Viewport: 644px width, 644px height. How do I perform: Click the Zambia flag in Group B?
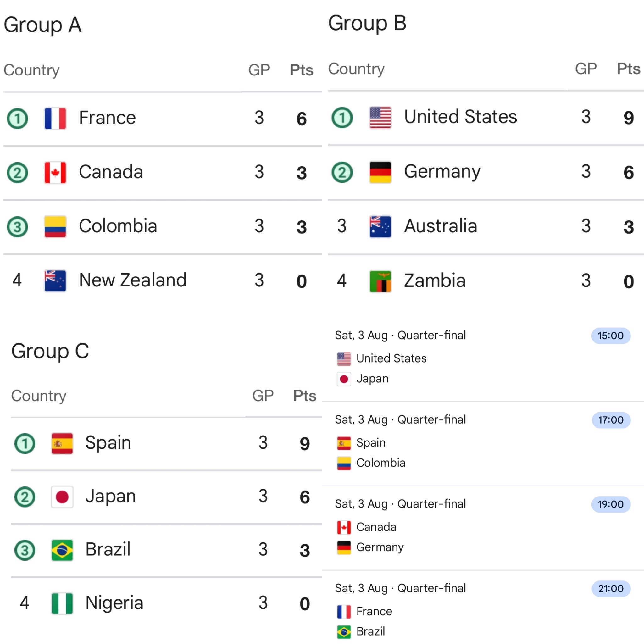pos(380,281)
